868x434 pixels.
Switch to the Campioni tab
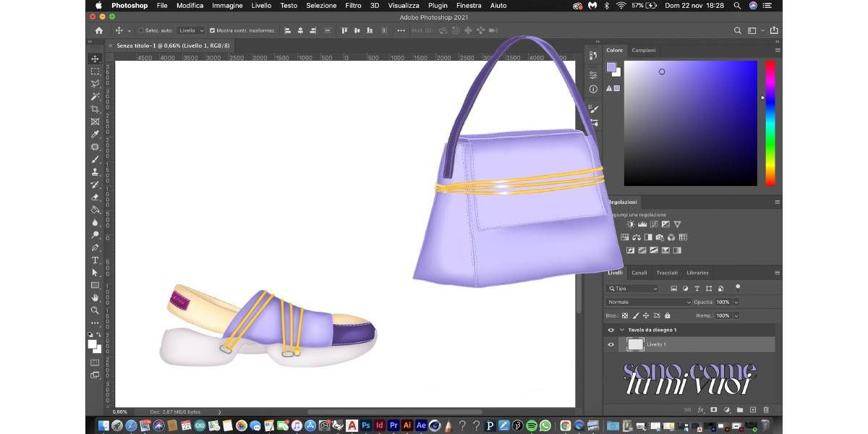click(x=644, y=50)
